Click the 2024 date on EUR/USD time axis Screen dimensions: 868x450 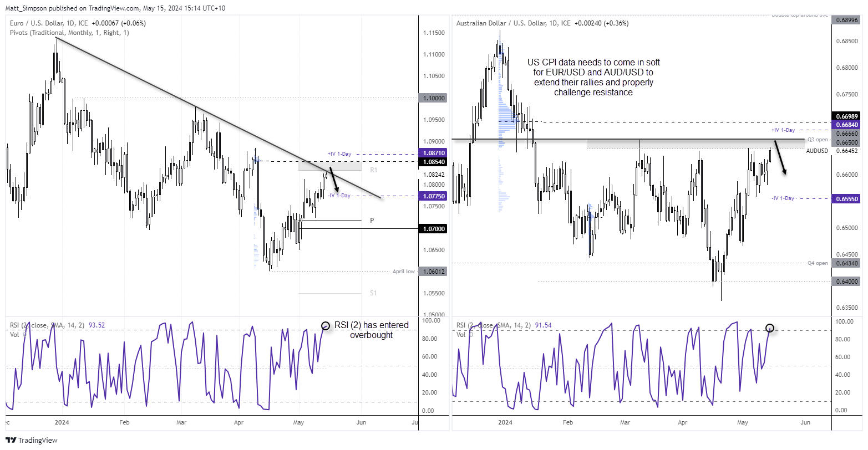[x=62, y=422]
